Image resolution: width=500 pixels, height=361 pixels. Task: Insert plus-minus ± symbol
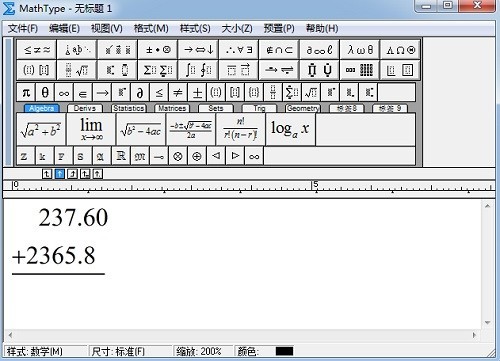197,92
